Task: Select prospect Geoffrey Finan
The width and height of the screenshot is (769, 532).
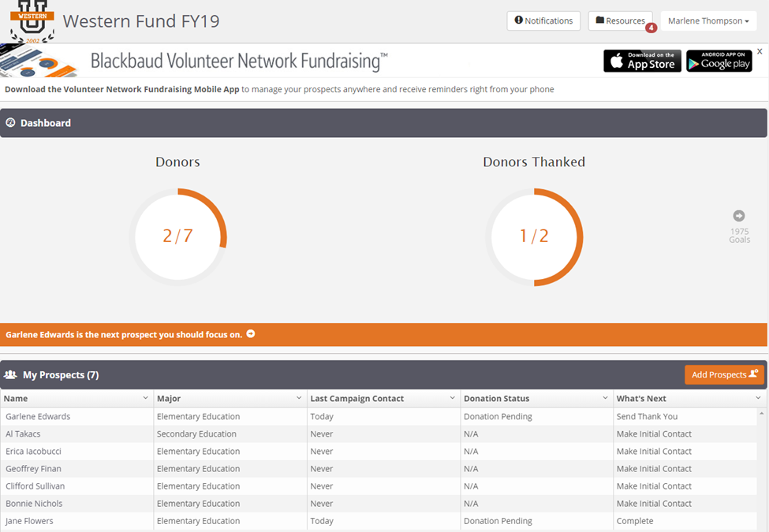Action: pos(33,469)
